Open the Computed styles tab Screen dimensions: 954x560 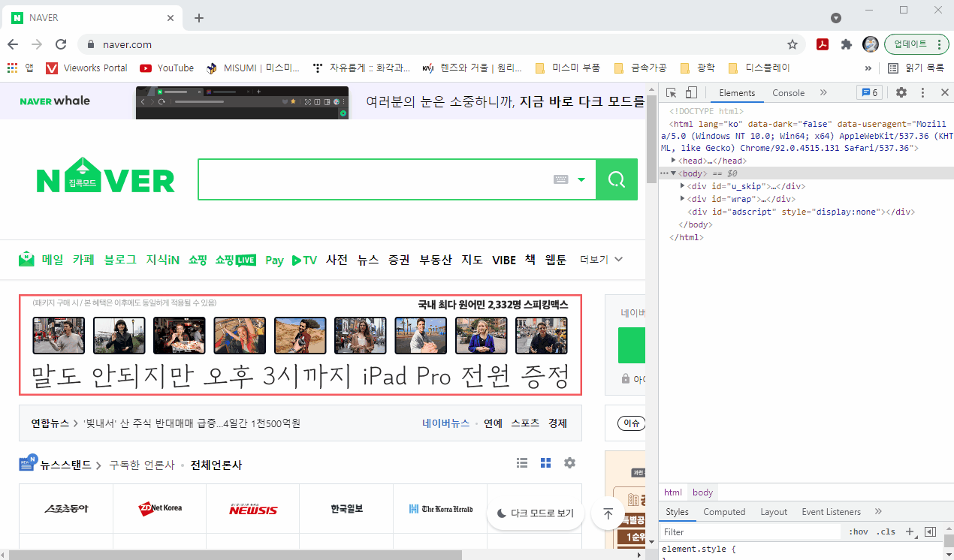(724, 512)
